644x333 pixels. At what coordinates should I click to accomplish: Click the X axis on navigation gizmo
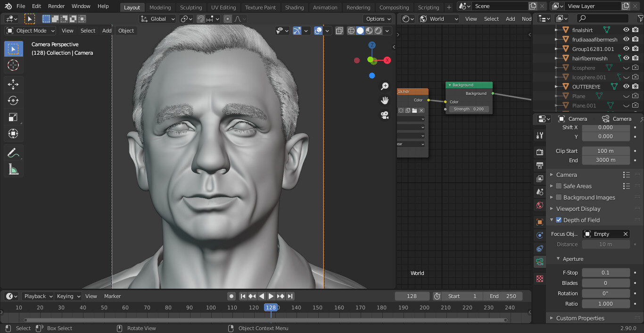[x=387, y=60]
